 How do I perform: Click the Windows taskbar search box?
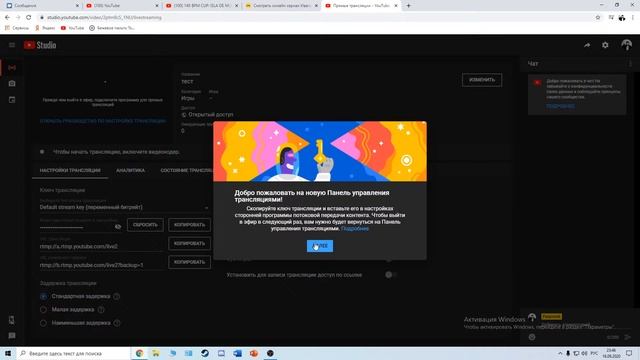pyautogui.click(x=73, y=353)
